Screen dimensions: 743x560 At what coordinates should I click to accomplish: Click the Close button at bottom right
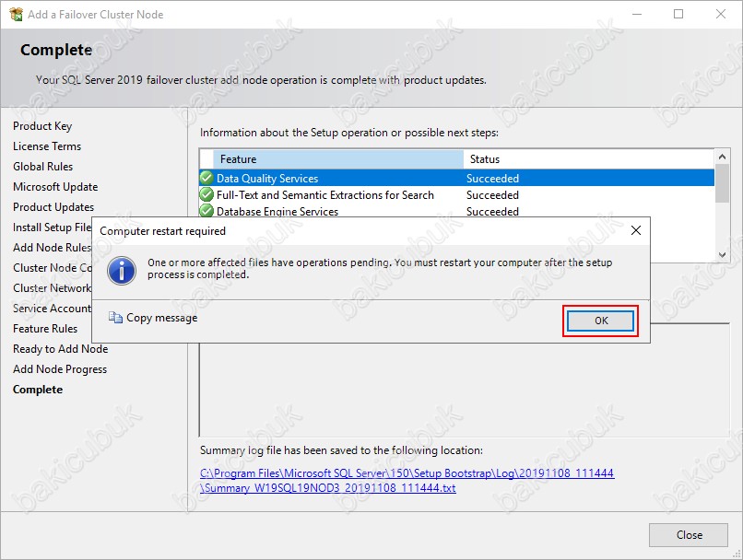pyautogui.click(x=688, y=535)
